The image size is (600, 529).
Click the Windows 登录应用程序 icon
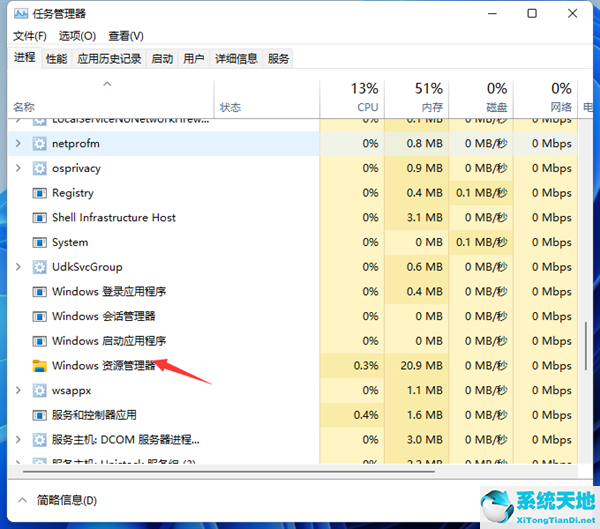pos(39,292)
